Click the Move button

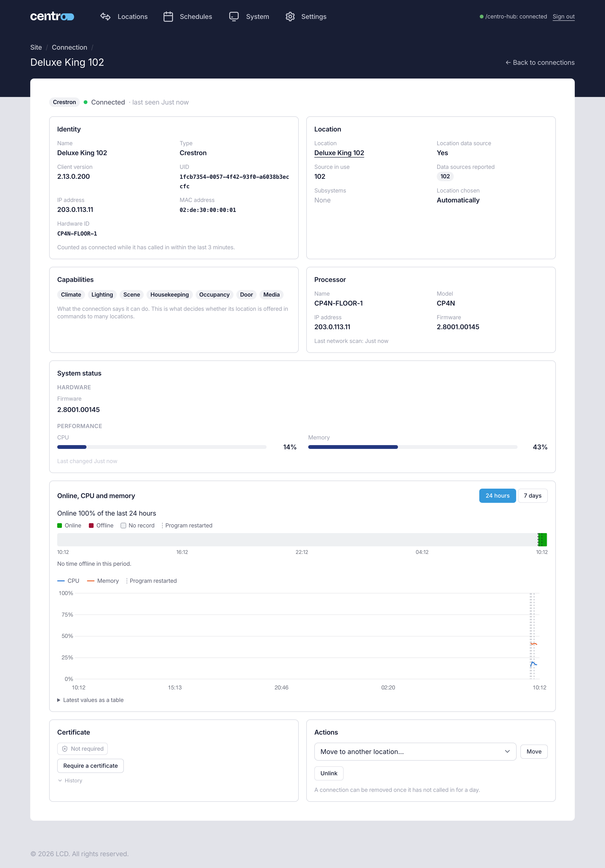click(x=534, y=752)
